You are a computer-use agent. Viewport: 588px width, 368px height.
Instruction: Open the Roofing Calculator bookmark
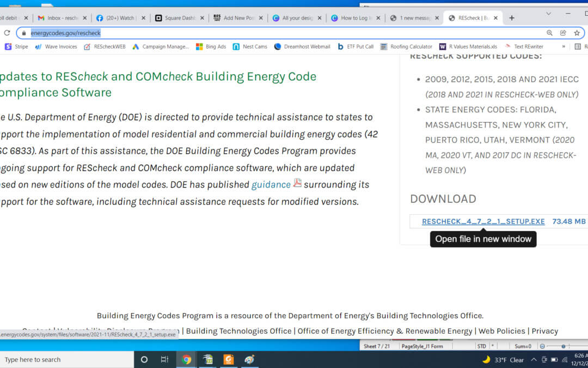406,47
